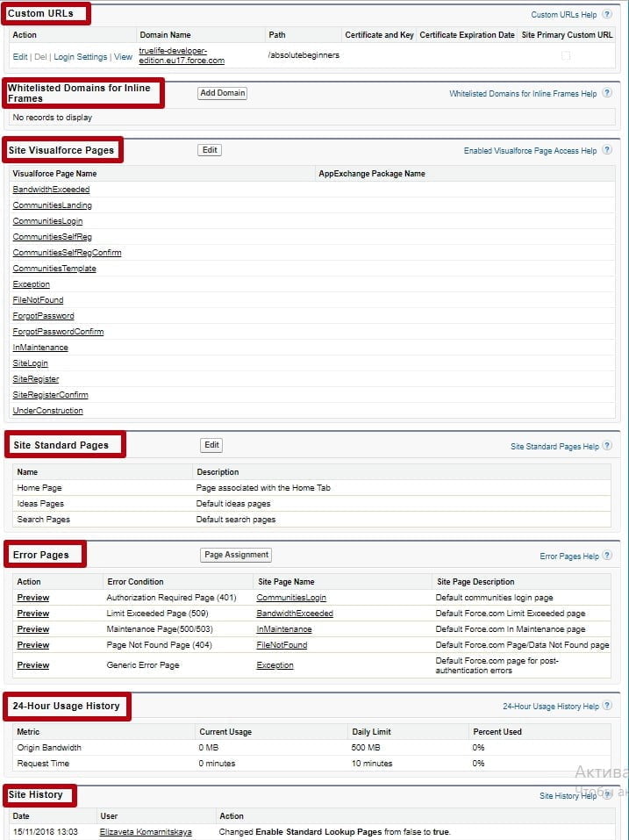Open Exception in Visualforce pages list
Screen dimensions: 629x840
coord(31,284)
